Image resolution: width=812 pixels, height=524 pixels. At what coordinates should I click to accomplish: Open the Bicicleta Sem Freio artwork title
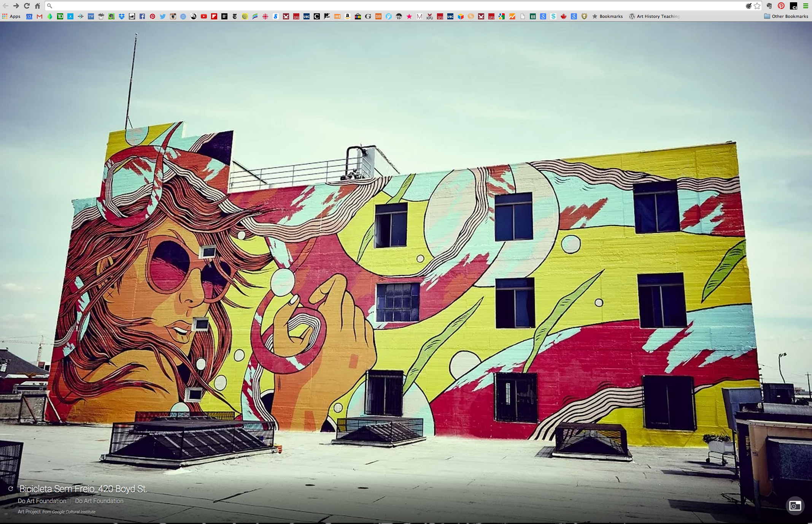[x=83, y=489]
